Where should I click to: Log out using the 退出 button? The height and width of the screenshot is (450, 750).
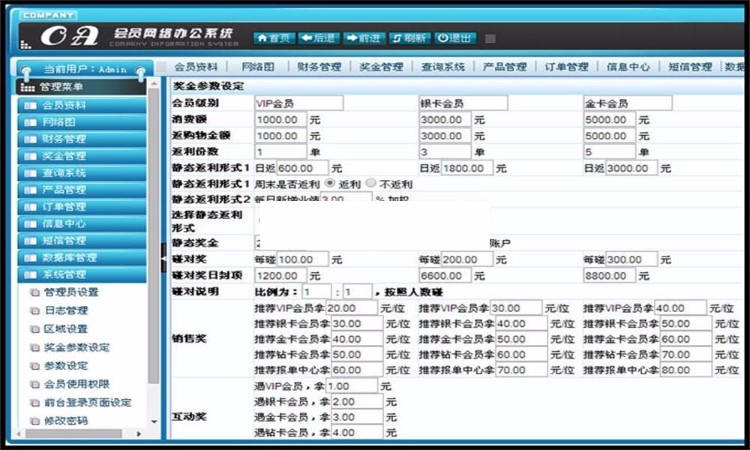455,38
